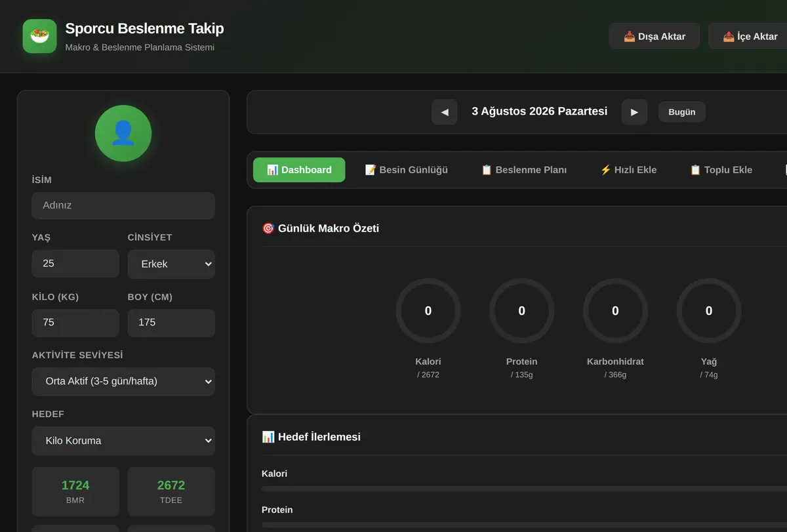Click the "/ 74g" fat target text
The height and width of the screenshot is (532, 787).
709,375
